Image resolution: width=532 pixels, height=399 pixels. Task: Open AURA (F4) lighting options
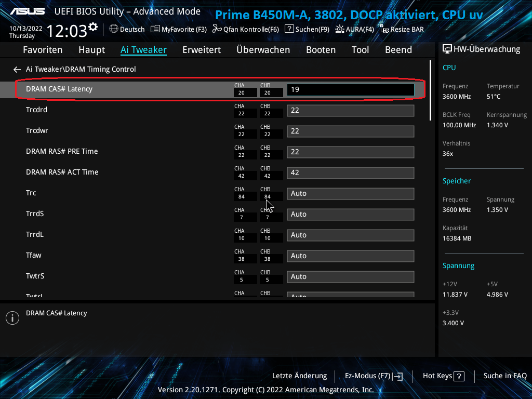[354, 29]
